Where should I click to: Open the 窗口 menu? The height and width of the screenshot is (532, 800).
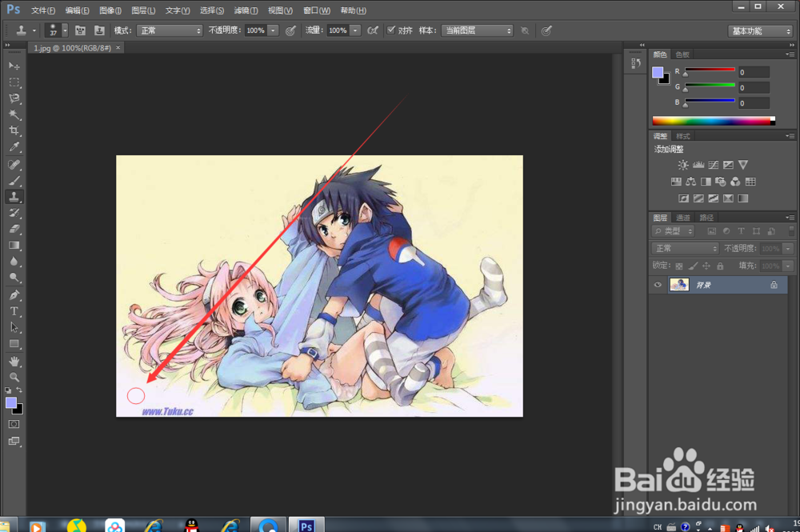pyautogui.click(x=316, y=10)
